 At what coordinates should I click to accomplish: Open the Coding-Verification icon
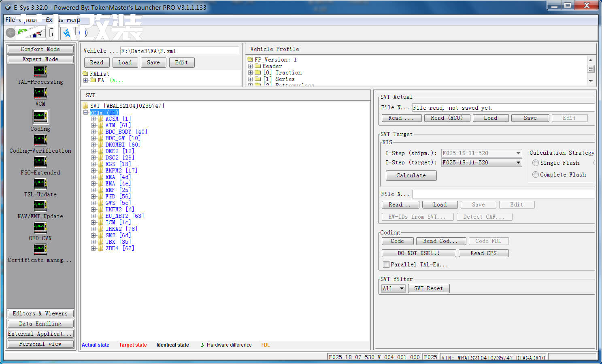coord(40,140)
